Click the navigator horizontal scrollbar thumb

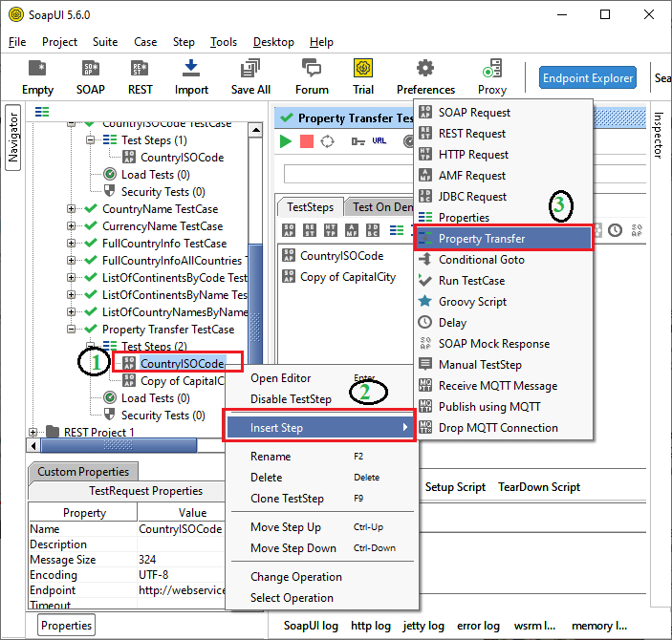coord(119,445)
